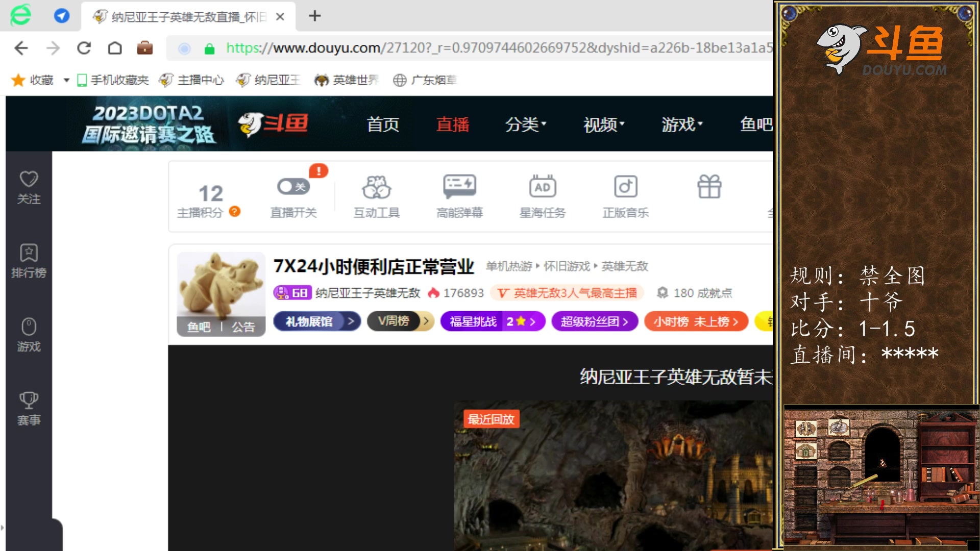Image resolution: width=980 pixels, height=551 pixels.
Task: Click the blue paper-plane icon beside the tab
Action: (x=62, y=16)
